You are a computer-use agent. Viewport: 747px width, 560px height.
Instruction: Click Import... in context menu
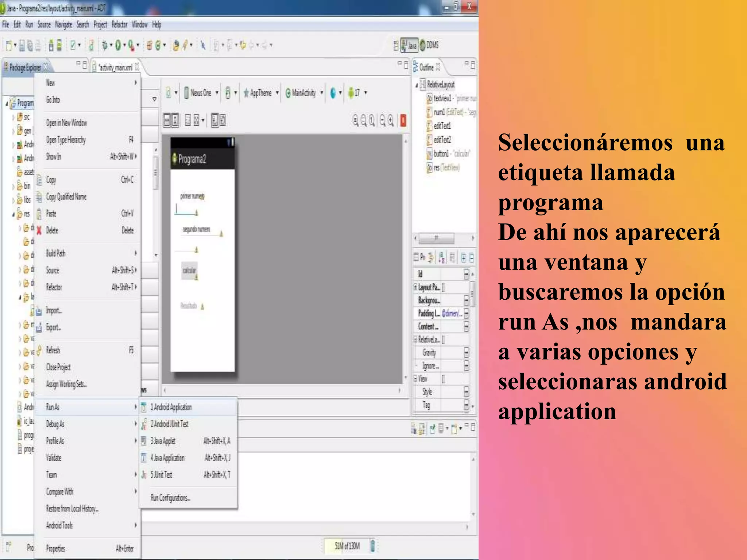[x=54, y=311]
